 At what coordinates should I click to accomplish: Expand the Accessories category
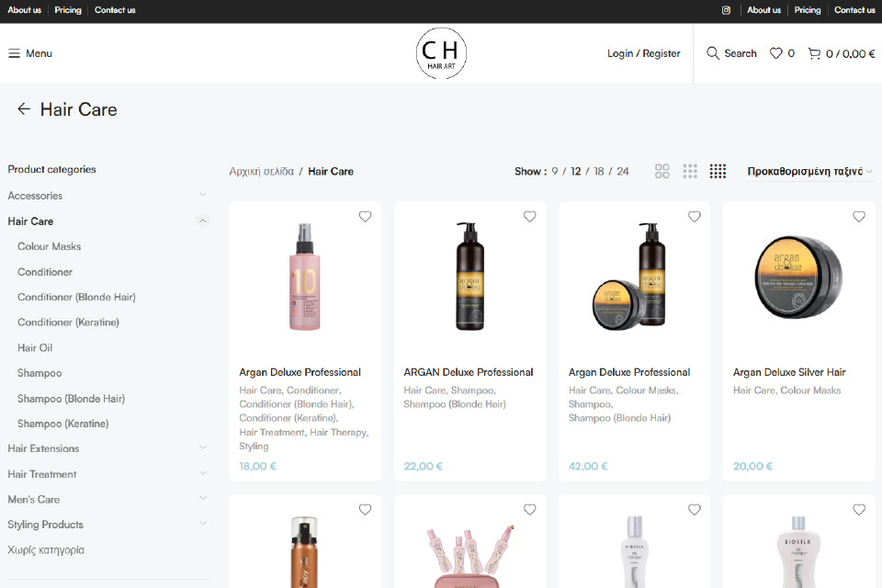click(x=203, y=195)
